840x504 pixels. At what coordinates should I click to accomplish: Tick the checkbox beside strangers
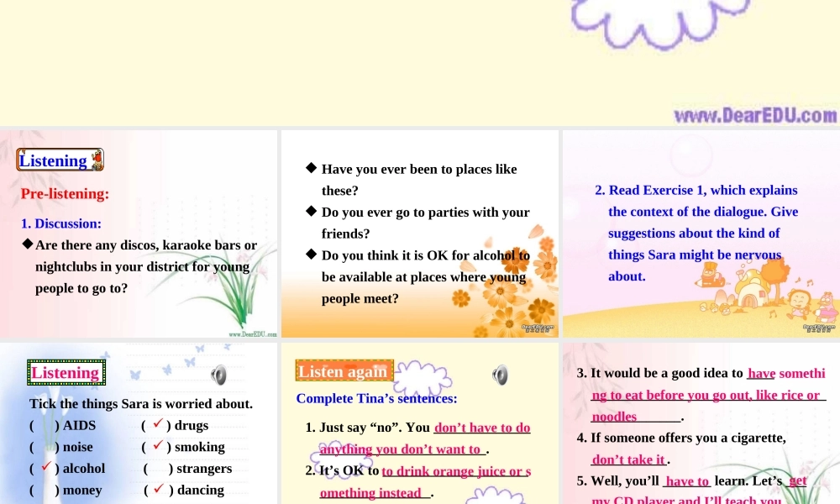(x=158, y=469)
